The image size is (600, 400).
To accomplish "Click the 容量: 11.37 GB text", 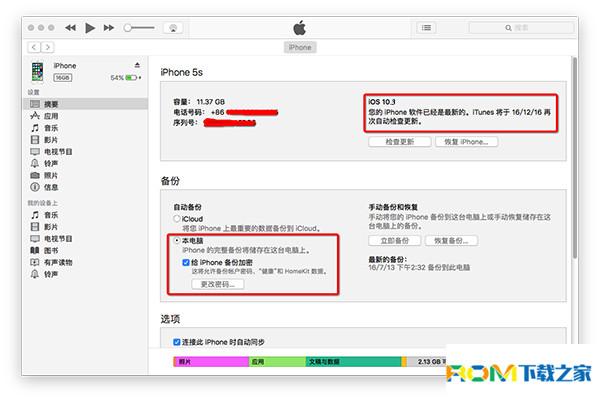I will [199, 102].
